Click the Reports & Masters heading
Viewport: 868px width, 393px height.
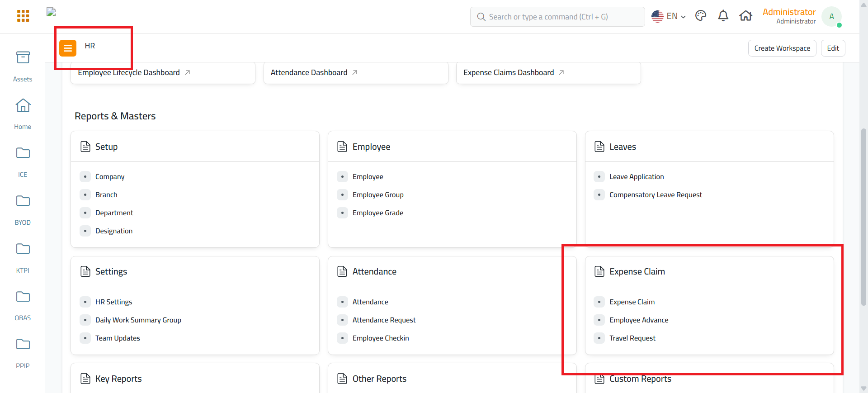tap(115, 116)
